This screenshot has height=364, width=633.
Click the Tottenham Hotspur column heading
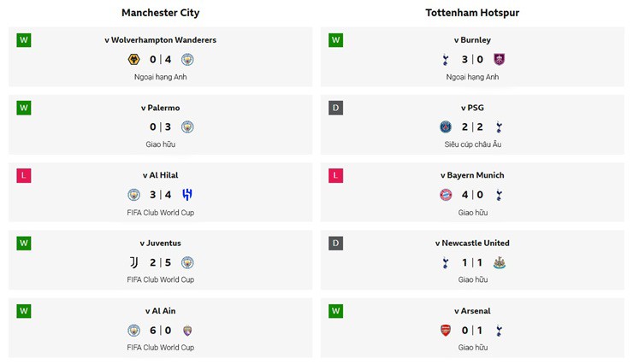click(472, 13)
